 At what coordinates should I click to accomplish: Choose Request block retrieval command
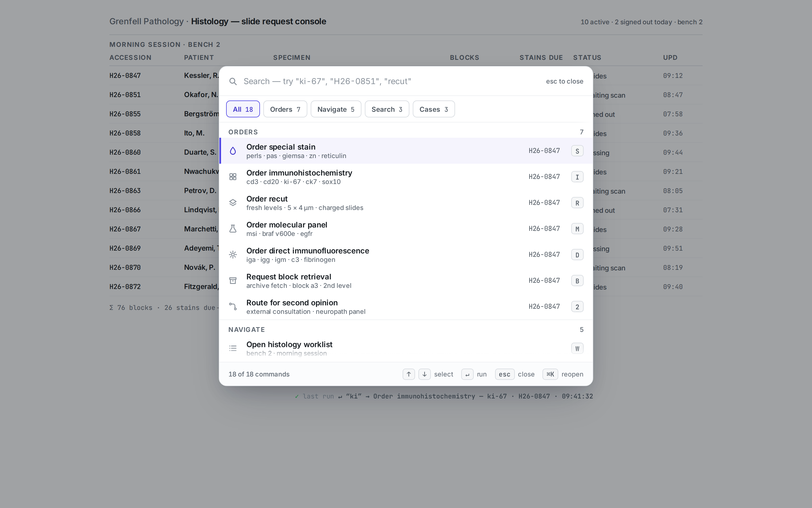tap(406, 281)
